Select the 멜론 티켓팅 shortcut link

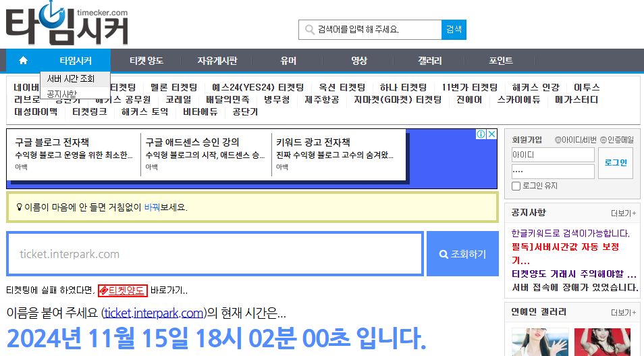[x=173, y=88]
